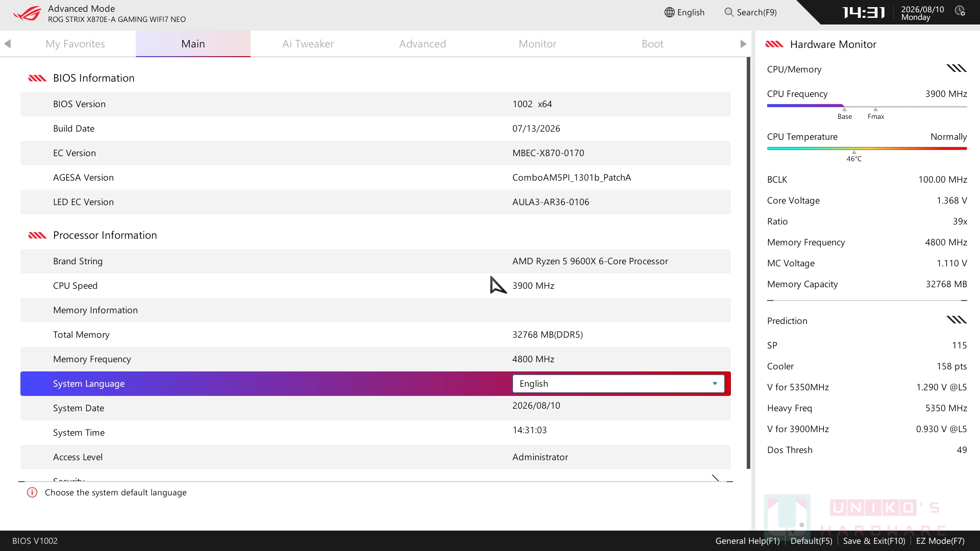The image size is (980, 551).
Task: Click the CPU Speed 3900 MHz value
Action: tap(533, 286)
